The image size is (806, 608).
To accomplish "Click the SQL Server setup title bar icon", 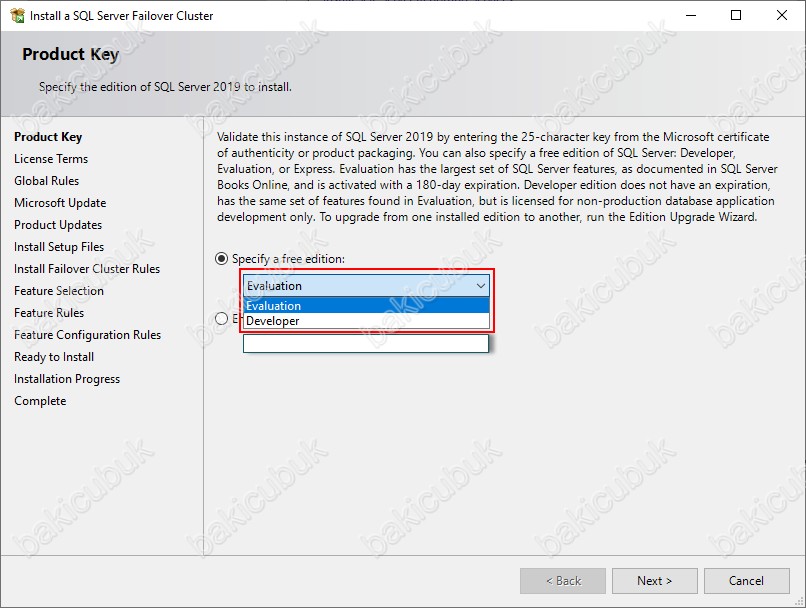I will click(x=17, y=15).
